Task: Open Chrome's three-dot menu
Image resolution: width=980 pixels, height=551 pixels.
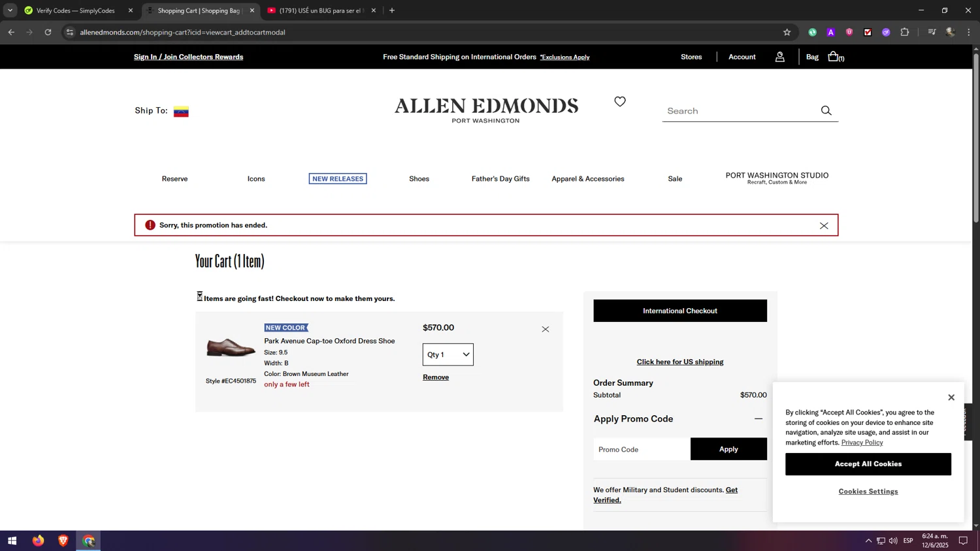Action: pyautogui.click(x=969, y=32)
